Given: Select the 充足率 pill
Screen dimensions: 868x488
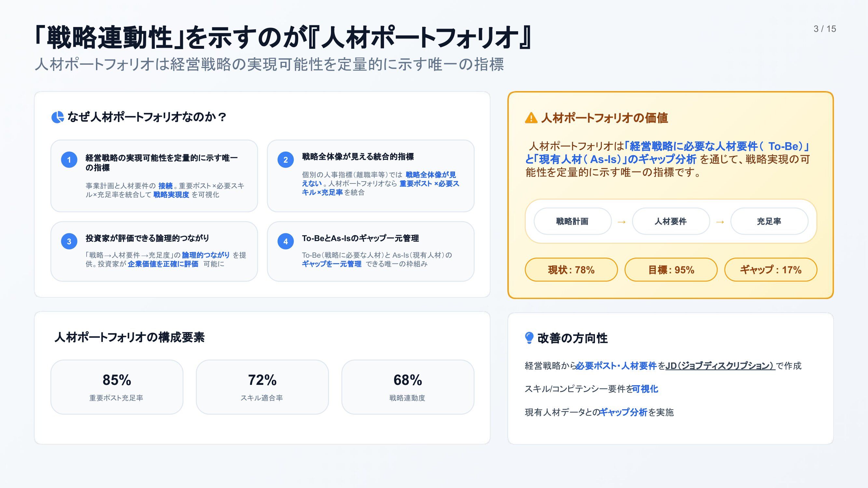Looking at the screenshot, I should (x=769, y=221).
